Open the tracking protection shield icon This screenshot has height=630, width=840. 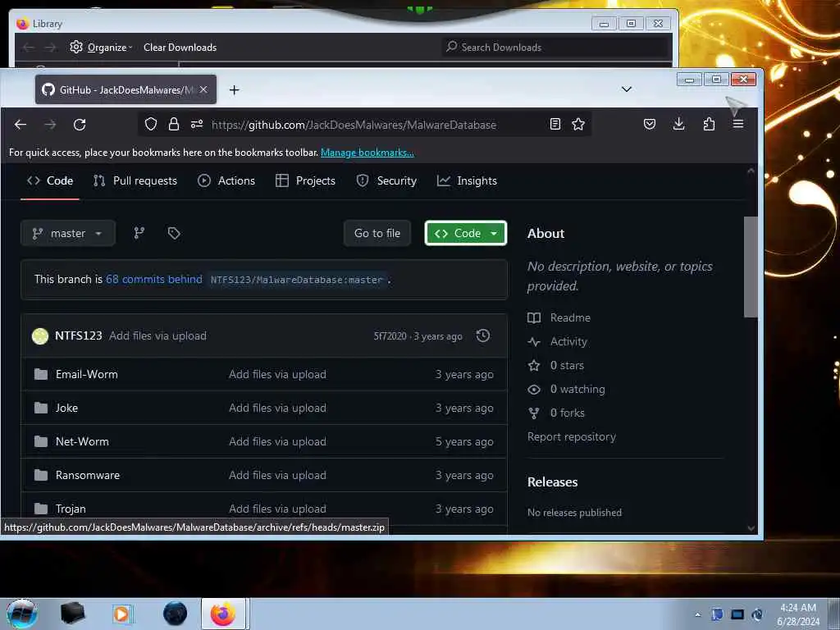(x=151, y=125)
